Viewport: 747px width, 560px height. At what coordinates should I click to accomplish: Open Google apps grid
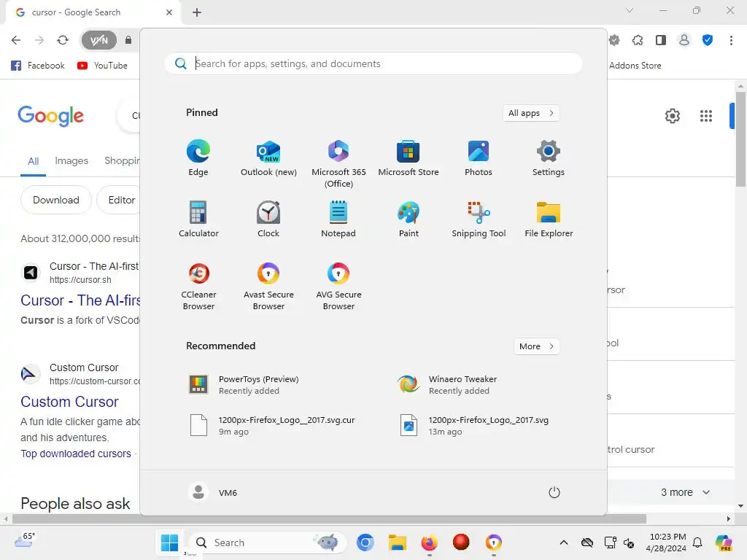click(706, 116)
